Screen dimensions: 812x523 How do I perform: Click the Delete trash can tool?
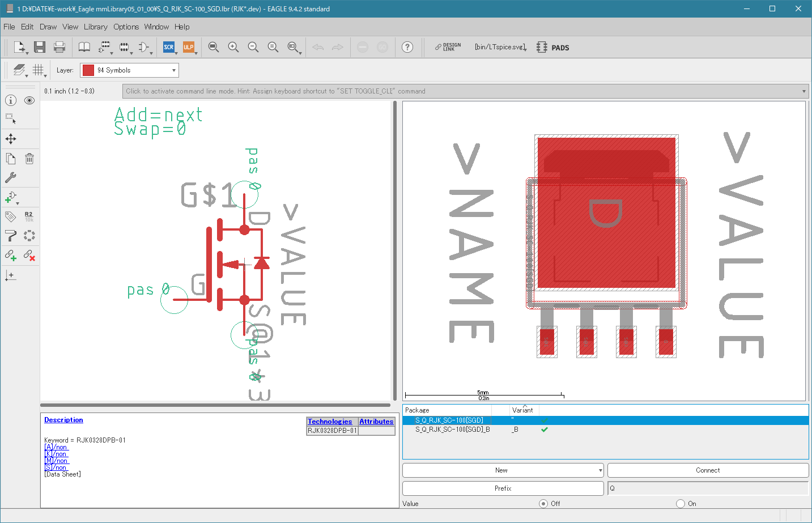point(29,159)
